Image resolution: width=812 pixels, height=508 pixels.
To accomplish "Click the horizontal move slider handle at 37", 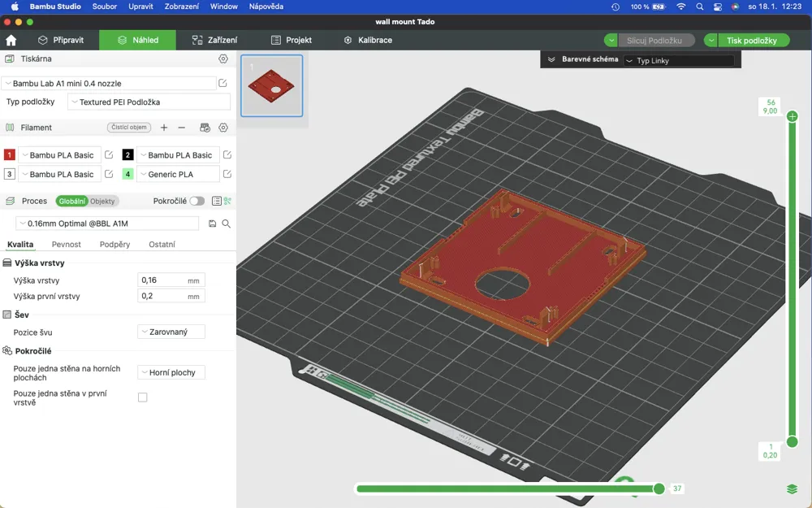I will pos(659,488).
